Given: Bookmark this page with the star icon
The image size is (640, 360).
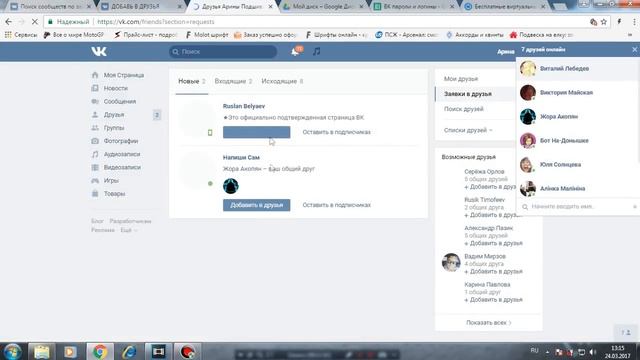Looking at the screenshot, I should click(604, 22).
